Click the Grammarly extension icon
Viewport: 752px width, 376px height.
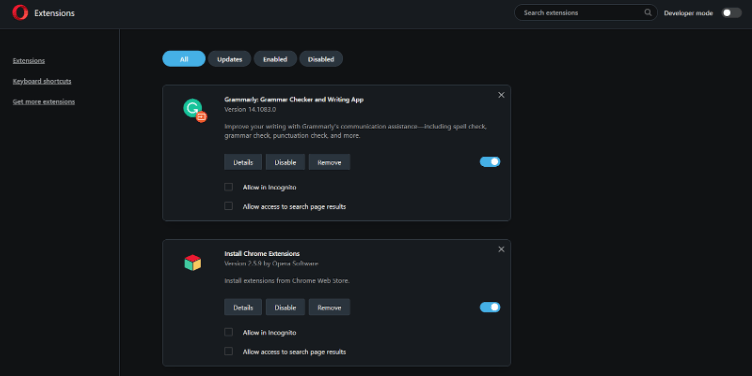click(x=195, y=110)
